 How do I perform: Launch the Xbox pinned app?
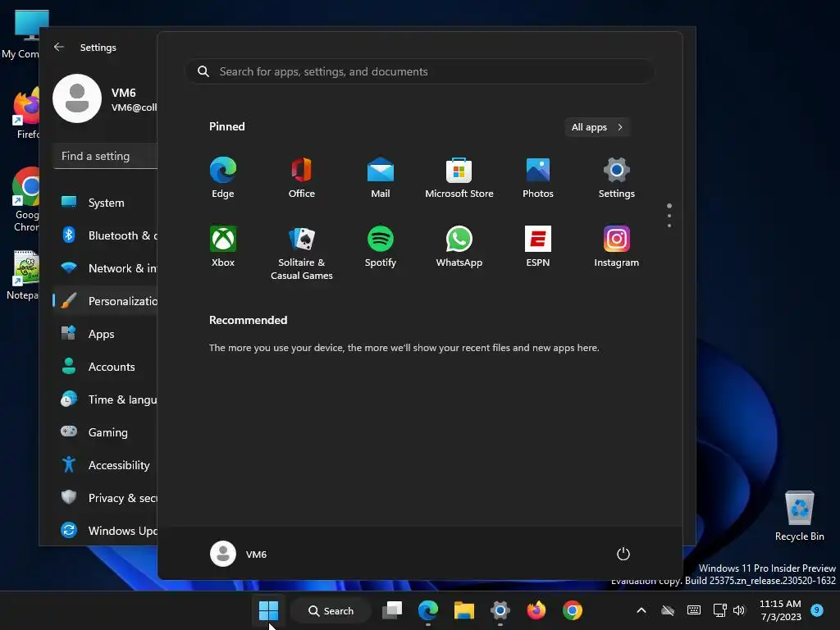[223, 246]
